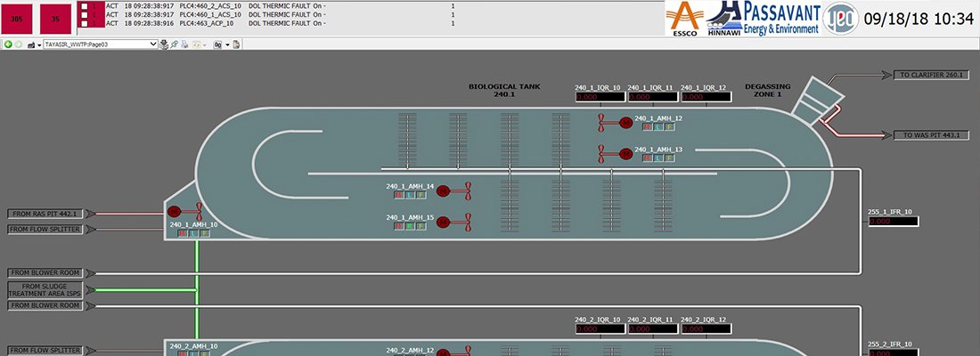Click the pin icon in the navigation toolbar
This screenshot has height=356, width=980.
click(174, 44)
